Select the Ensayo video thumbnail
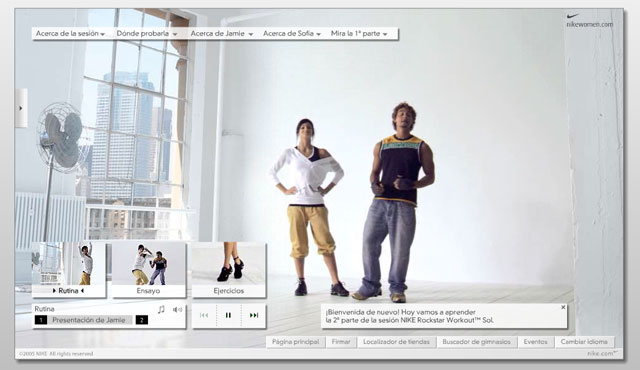The width and height of the screenshot is (640, 370). tap(149, 270)
